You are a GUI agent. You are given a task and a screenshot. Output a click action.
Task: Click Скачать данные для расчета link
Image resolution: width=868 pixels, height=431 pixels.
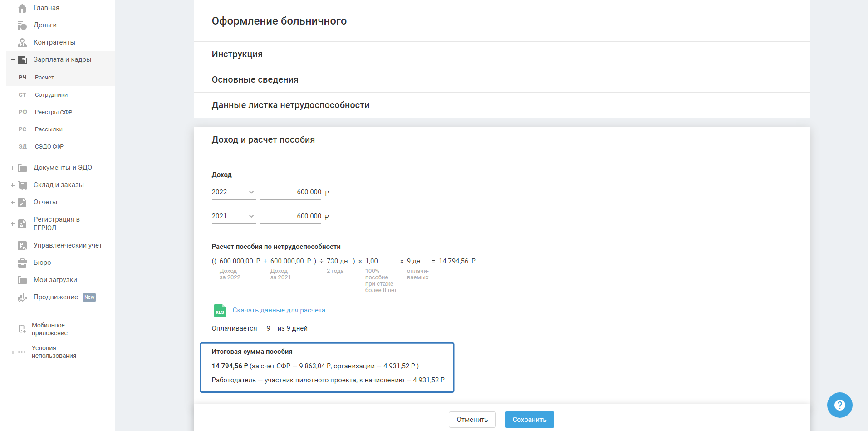[279, 310]
